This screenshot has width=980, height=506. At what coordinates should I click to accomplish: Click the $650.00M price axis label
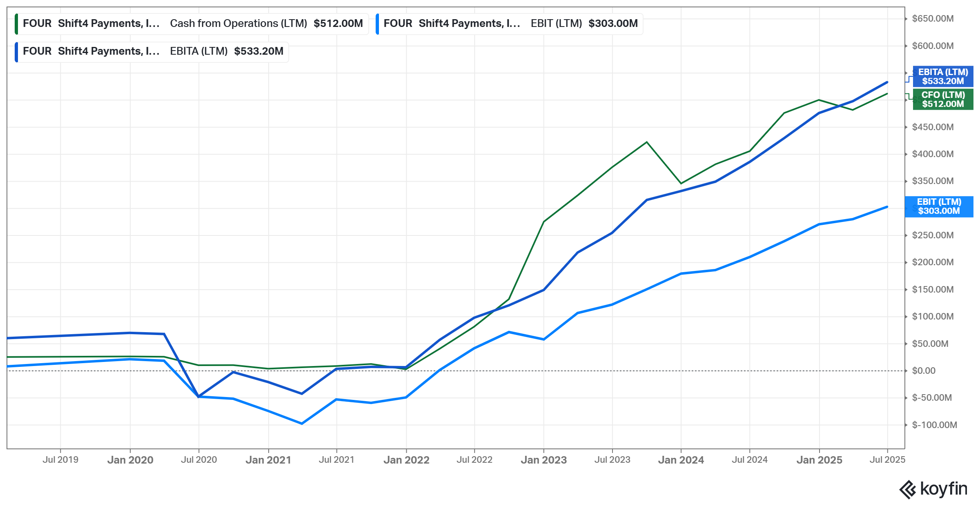point(933,18)
